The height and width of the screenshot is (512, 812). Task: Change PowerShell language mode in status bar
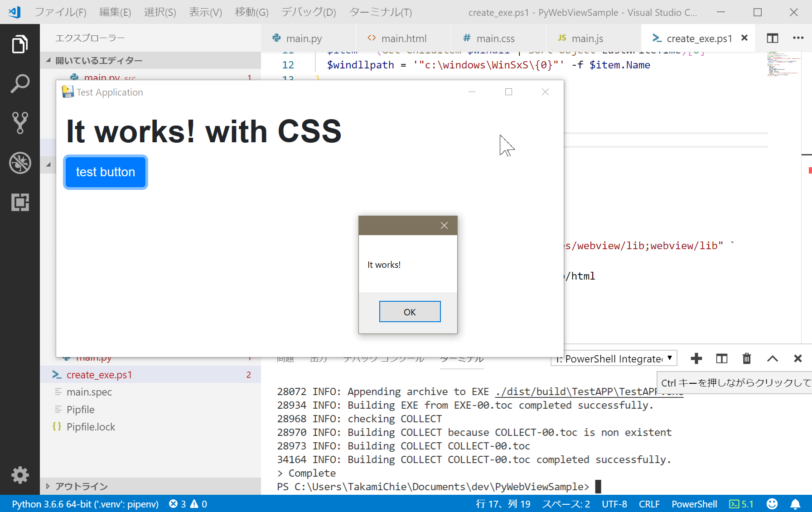tap(694, 504)
